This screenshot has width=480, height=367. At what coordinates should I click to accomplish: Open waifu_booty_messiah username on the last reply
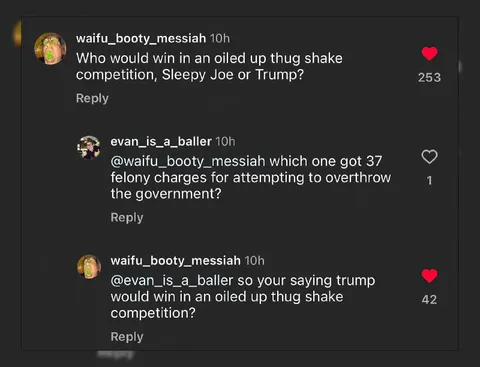tap(176, 261)
